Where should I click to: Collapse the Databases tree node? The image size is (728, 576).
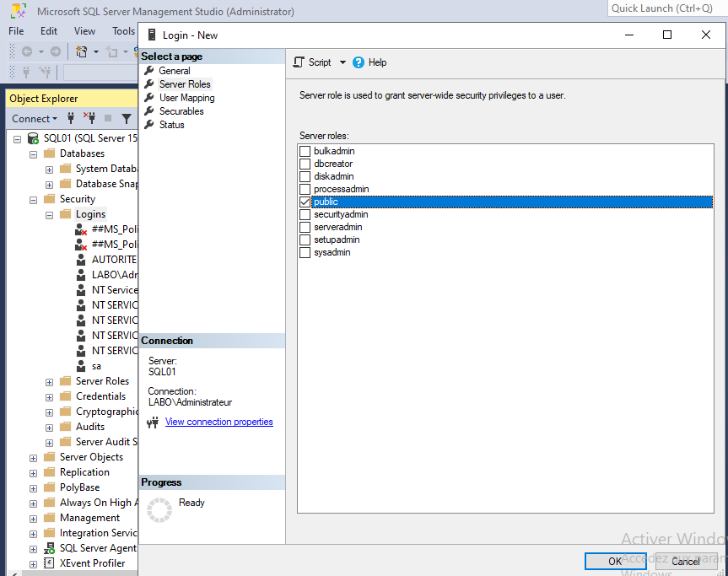pyautogui.click(x=34, y=154)
